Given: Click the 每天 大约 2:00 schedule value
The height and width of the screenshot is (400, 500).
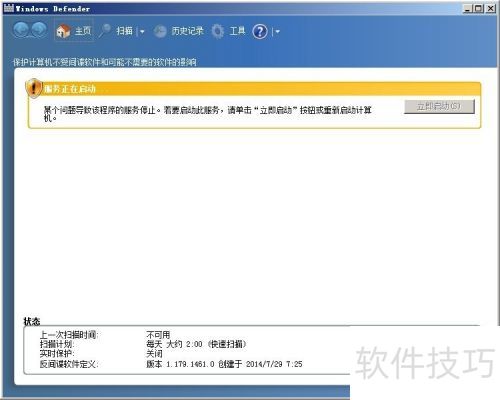Looking at the screenshot, I should [196, 344].
